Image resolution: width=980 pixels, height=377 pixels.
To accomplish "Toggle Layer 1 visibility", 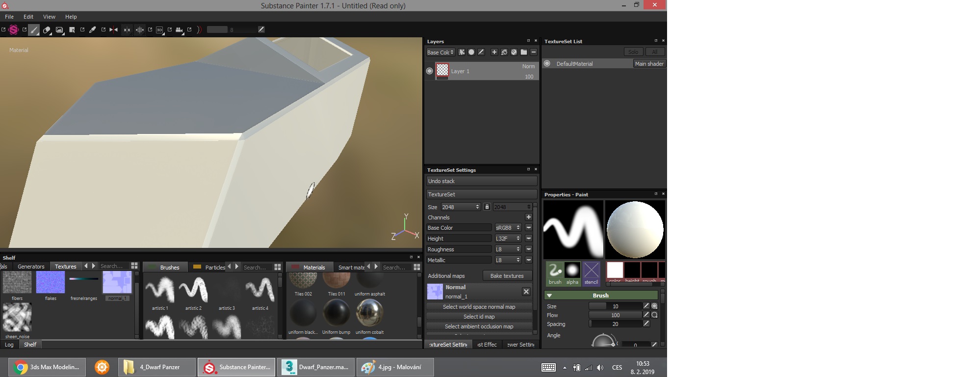I will 430,71.
